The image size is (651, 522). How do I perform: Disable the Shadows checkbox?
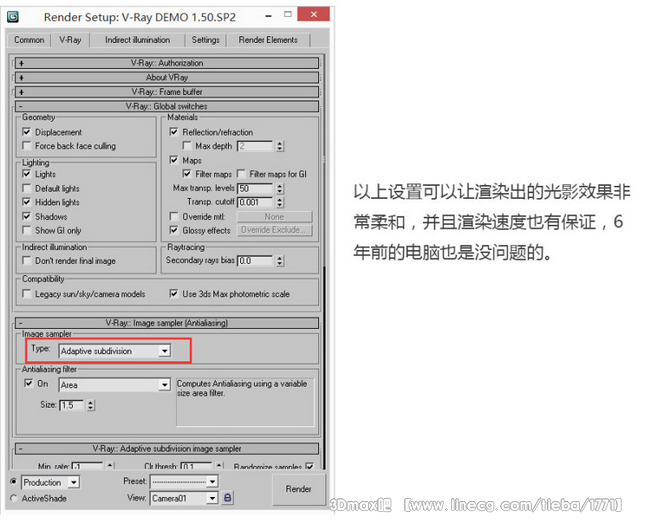click(x=27, y=216)
